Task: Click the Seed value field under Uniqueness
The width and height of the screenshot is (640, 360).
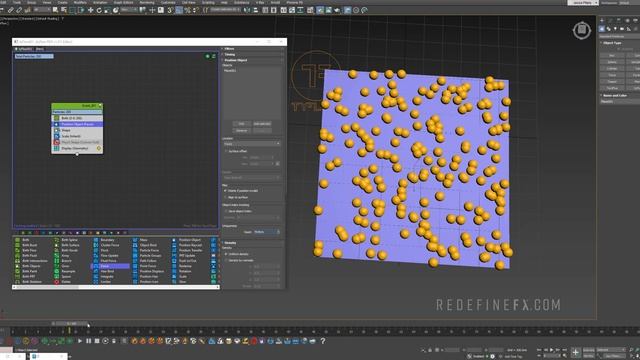Action: [265, 232]
